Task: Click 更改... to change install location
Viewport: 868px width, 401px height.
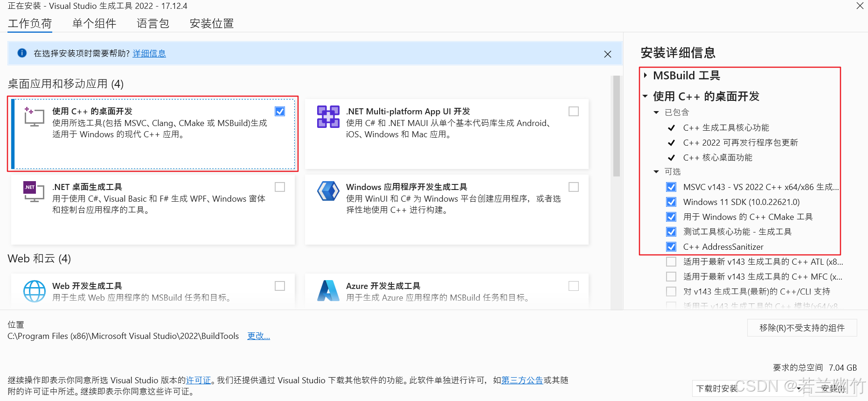Action: [258, 336]
